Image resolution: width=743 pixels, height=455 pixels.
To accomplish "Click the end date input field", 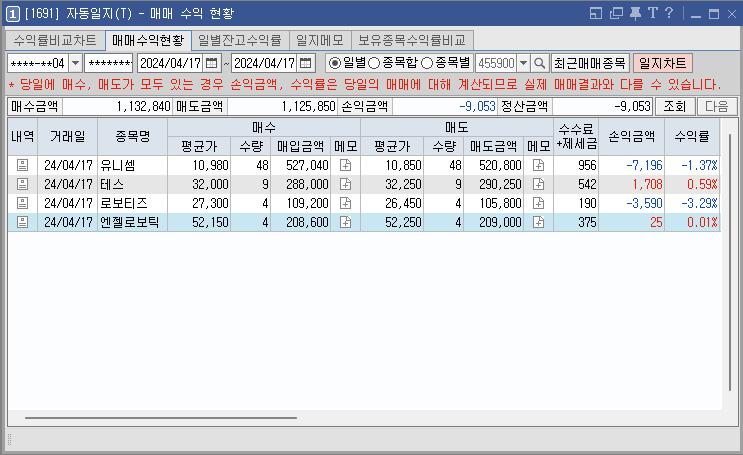I will click(x=265, y=63).
